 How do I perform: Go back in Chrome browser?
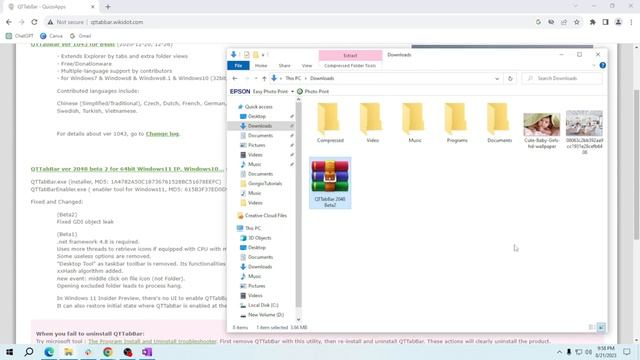tap(9, 22)
